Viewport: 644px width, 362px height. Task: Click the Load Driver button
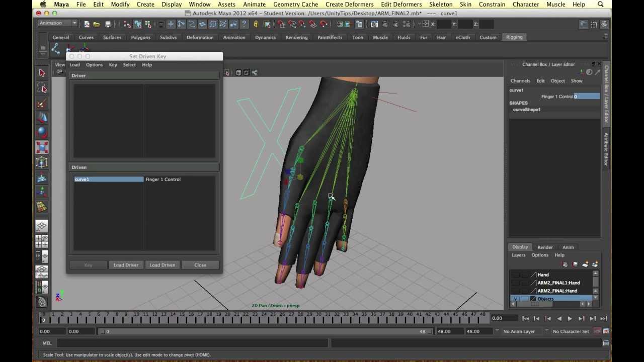pyautogui.click(x=126, y=265)
